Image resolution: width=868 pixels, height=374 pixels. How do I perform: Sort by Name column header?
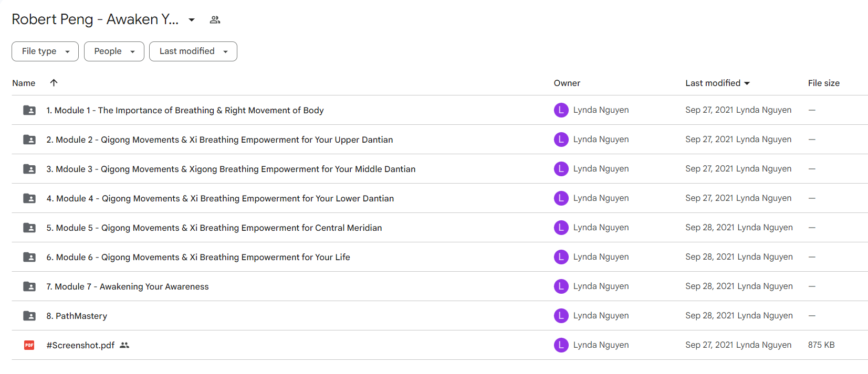(24, 83)
